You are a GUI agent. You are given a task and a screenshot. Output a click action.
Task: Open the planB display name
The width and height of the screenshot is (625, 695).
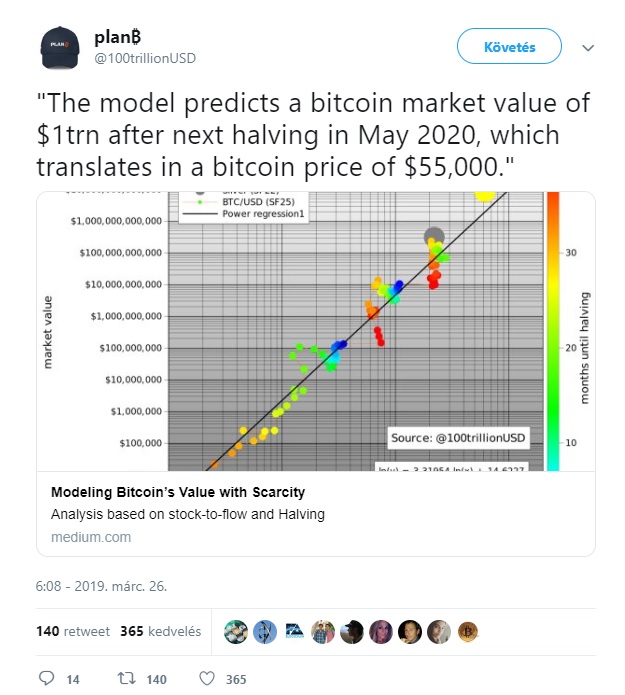coord(117,37)
